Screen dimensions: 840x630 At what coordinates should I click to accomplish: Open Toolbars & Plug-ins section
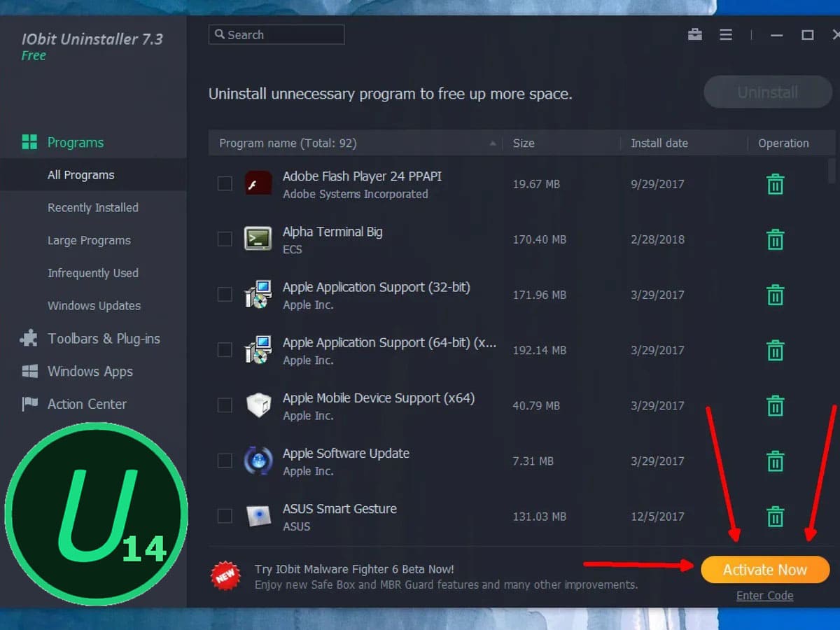coord(104,339)
